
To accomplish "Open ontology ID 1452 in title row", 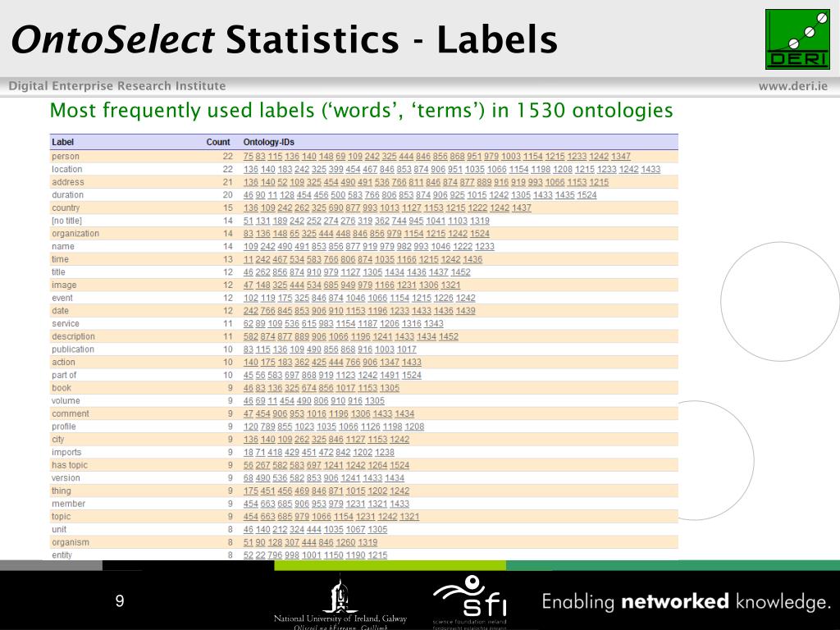I will (460, 272).
